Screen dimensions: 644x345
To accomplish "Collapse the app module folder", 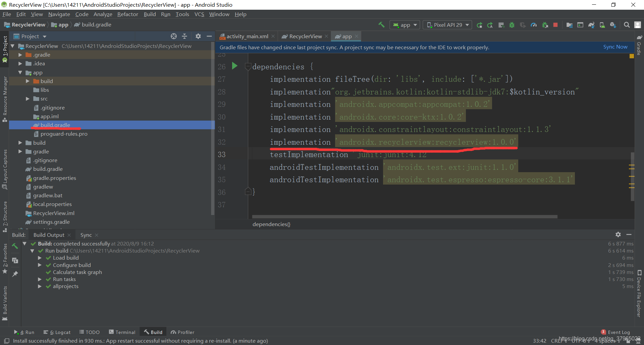I will pyautogui.click(x=20, y=72).
